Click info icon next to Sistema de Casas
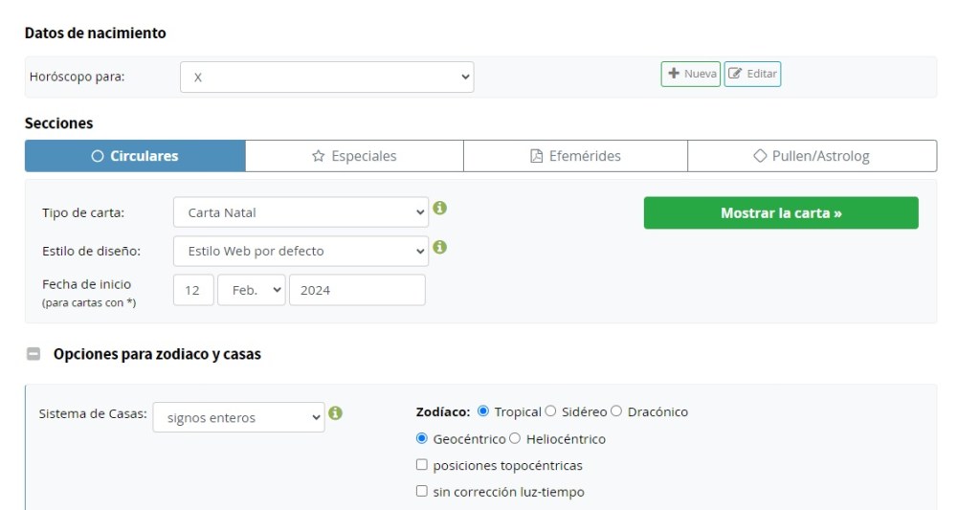 pyautogui.click(x=336, y=413)
